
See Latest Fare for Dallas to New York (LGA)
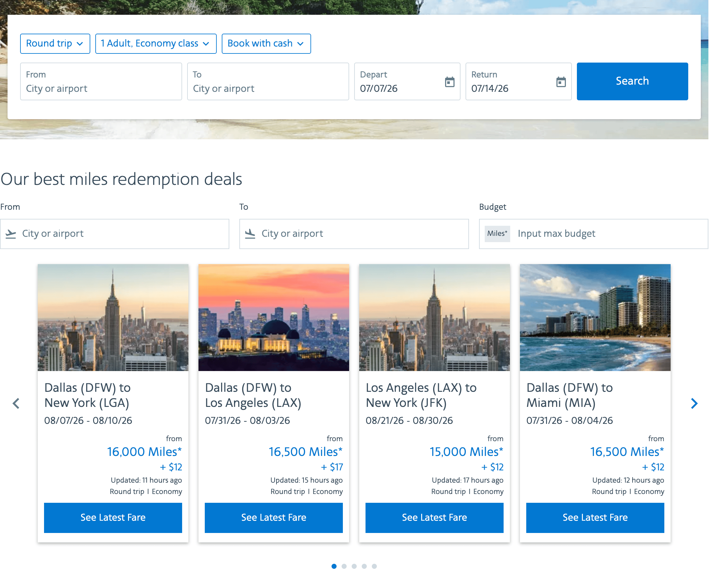coord(113,518)
